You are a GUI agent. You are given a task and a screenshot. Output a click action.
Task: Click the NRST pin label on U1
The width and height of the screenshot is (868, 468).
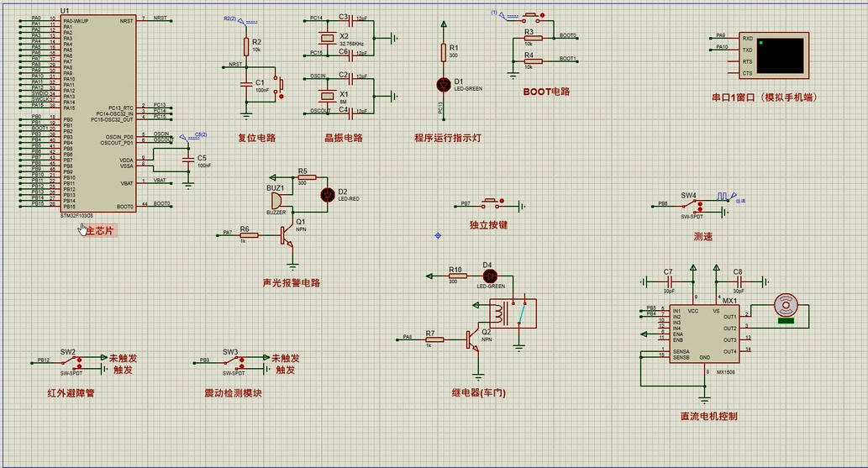[x=126, y=21]
